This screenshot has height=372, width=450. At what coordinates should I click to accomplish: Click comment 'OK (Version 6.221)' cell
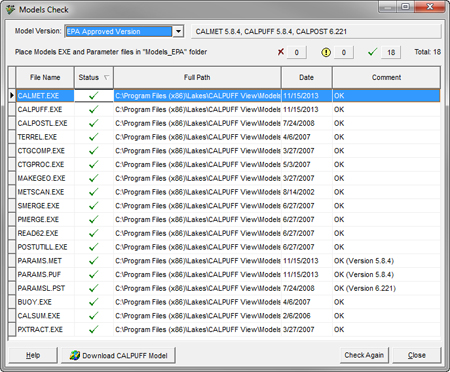(x=386, y=288)
